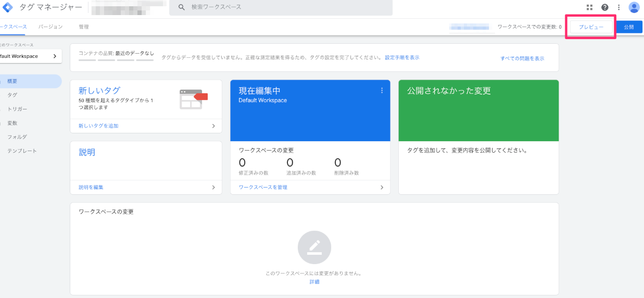Click the search magnifier icon
The height and width of the screenshot is (298, 644).
coord(182,7)
